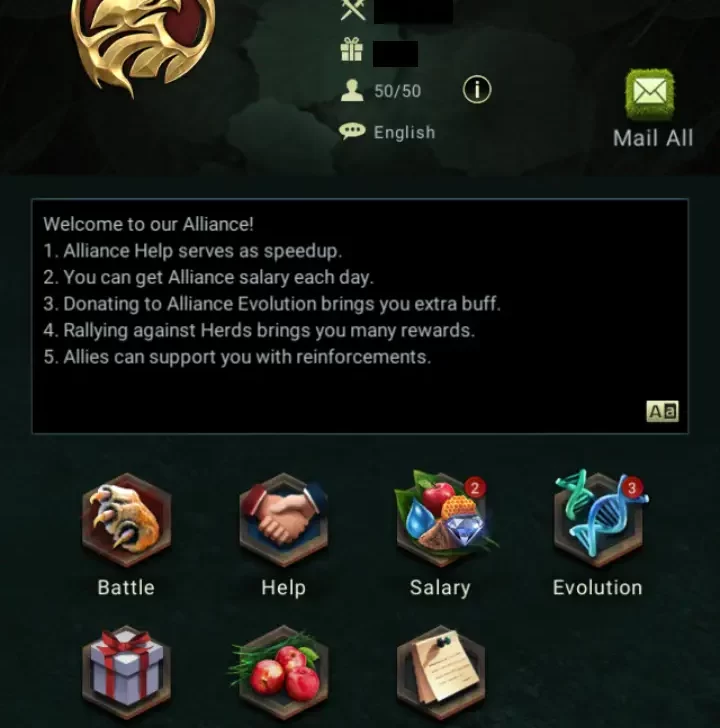Image resolution: width=720 pixels, height=728 pixels.
Task: Open the pinned notepad icon
Action: pyautogui.click(x=441, y=672)
